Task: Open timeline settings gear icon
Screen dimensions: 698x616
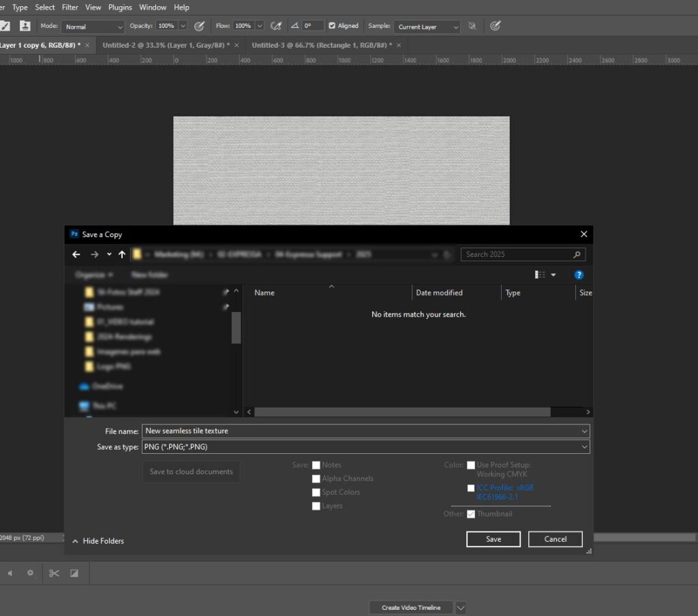Action: click(x=30, y=573)
